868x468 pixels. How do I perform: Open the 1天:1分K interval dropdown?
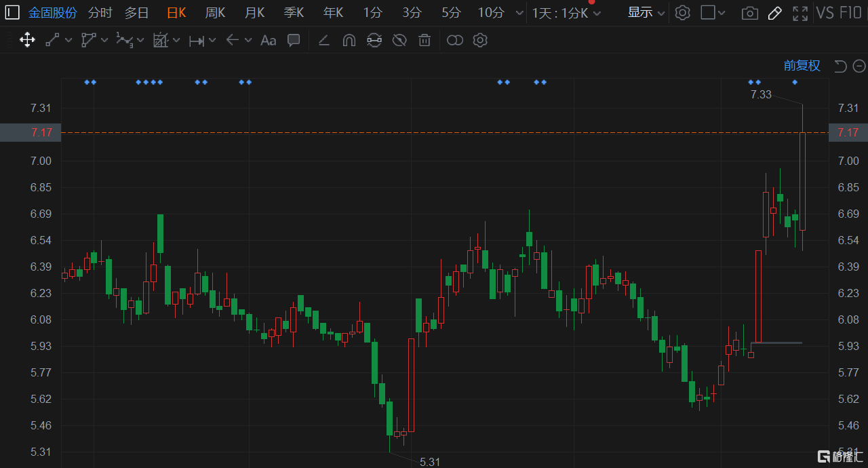click(x=566, y=13)
